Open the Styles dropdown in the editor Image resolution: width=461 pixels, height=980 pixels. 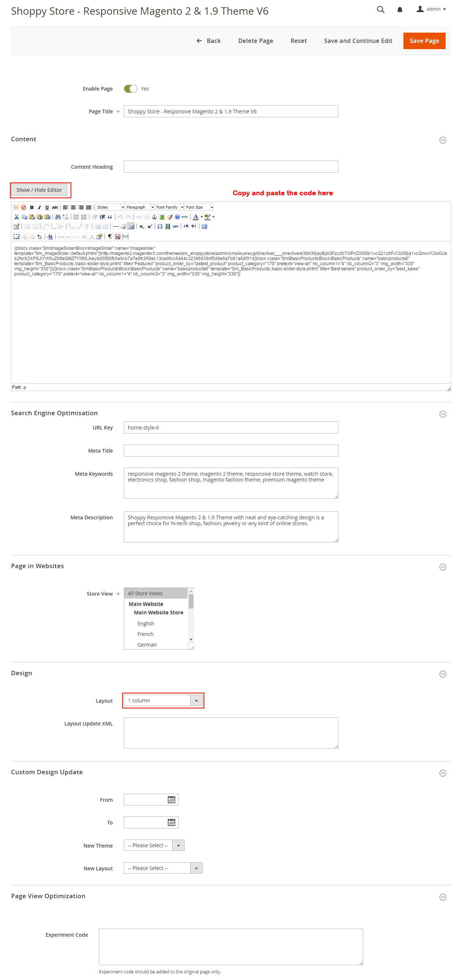(x=110, y=207)
